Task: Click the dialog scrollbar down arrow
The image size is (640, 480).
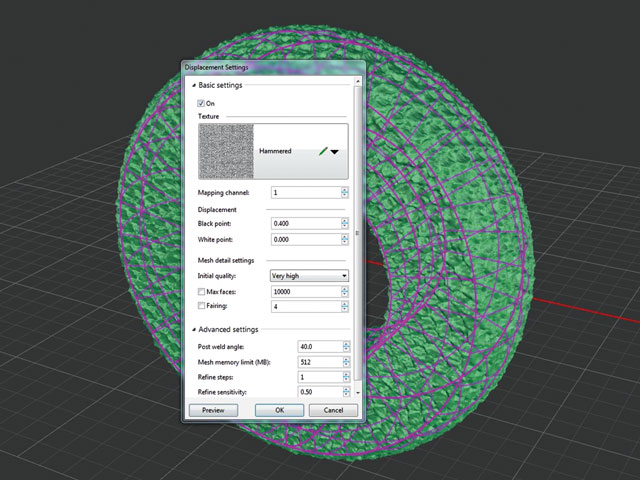Action: (358, 393)
